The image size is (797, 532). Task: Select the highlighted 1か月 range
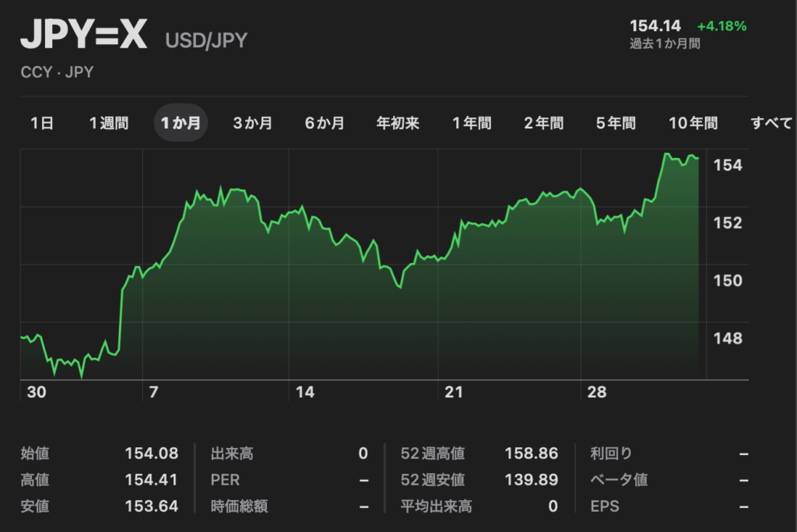181,123
